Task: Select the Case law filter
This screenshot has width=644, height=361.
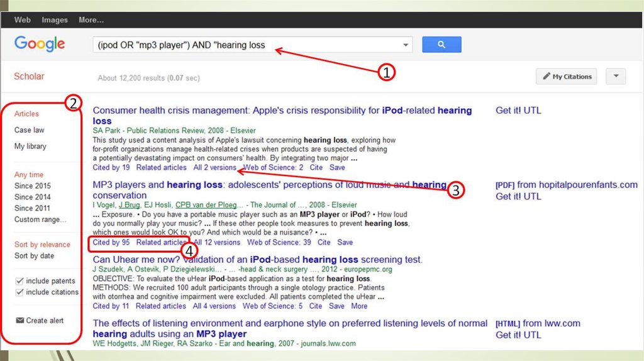Action: [30, 130]
